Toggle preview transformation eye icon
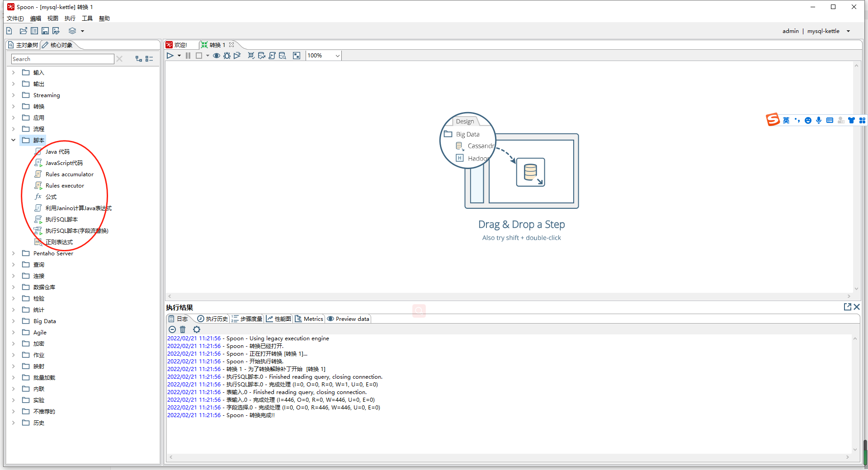 (217, 56)
